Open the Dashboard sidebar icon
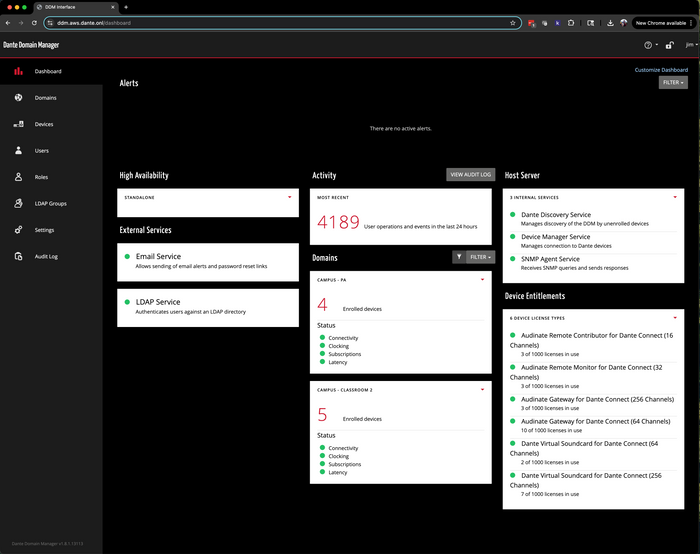 point(18,71)
